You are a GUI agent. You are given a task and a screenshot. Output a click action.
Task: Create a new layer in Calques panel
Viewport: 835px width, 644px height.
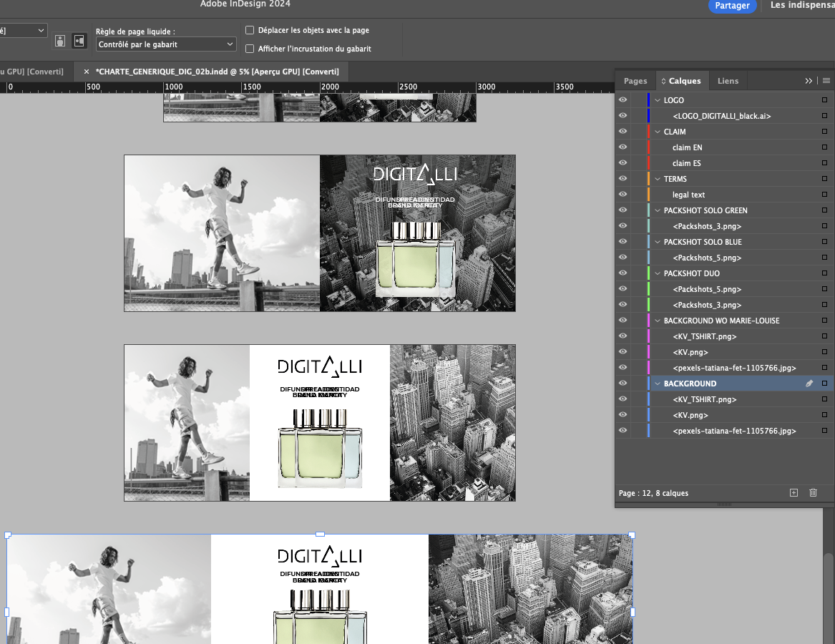pos(794,493)
